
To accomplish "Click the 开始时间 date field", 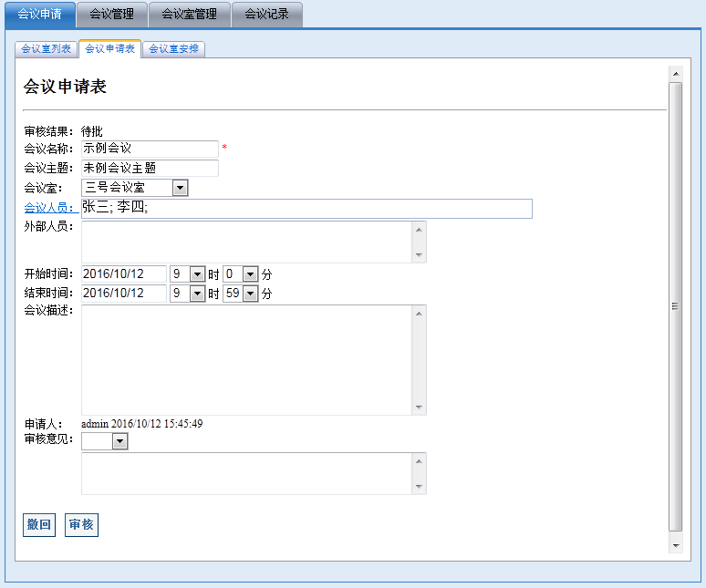I will coord(124,274).
